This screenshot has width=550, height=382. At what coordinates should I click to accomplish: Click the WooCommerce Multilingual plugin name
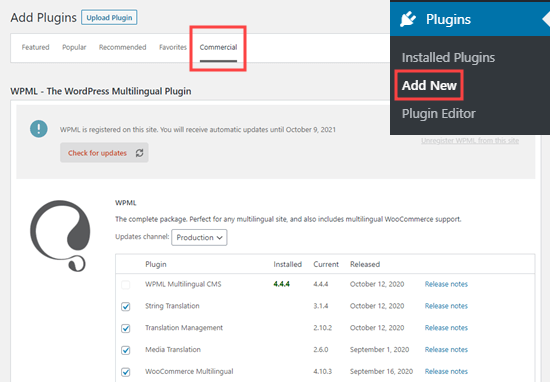point(189,371)
